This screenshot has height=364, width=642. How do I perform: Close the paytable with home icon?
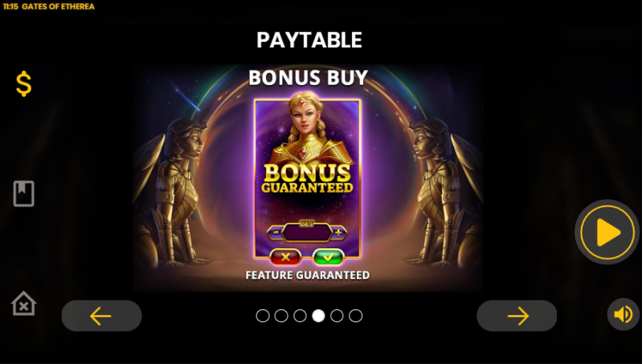pyautogui.click(x=24, y=304)
